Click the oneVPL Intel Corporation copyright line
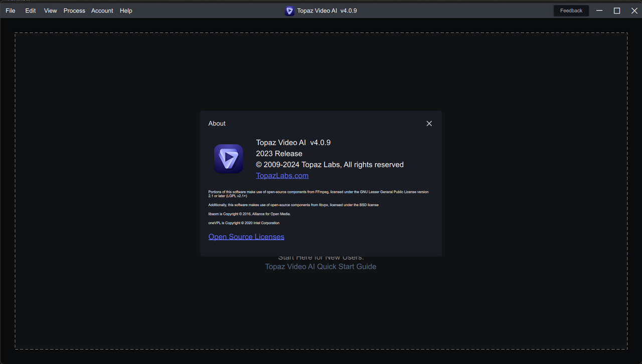Screen dimensions: 642x364 (x=244, y=223)
